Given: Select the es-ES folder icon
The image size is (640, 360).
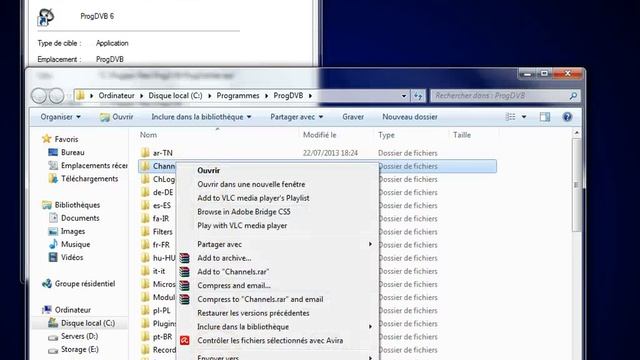Looking at the screenshot, I should (145, 205).
